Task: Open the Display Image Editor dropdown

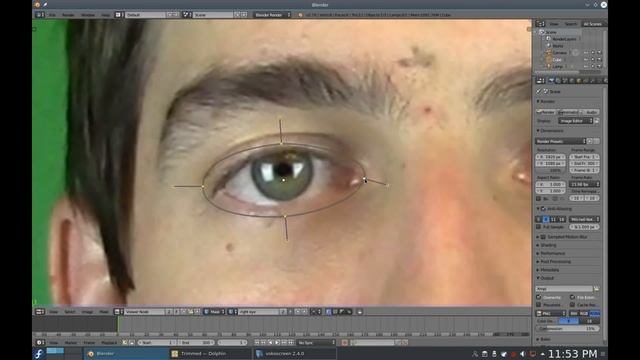Action: [x=575, y=121]
